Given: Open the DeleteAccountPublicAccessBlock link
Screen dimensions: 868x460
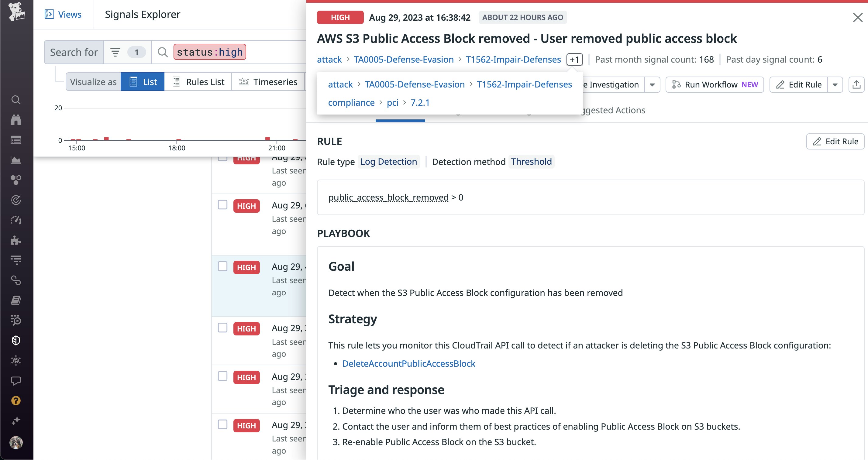Looking at the screenshot, I should [408, 363].
